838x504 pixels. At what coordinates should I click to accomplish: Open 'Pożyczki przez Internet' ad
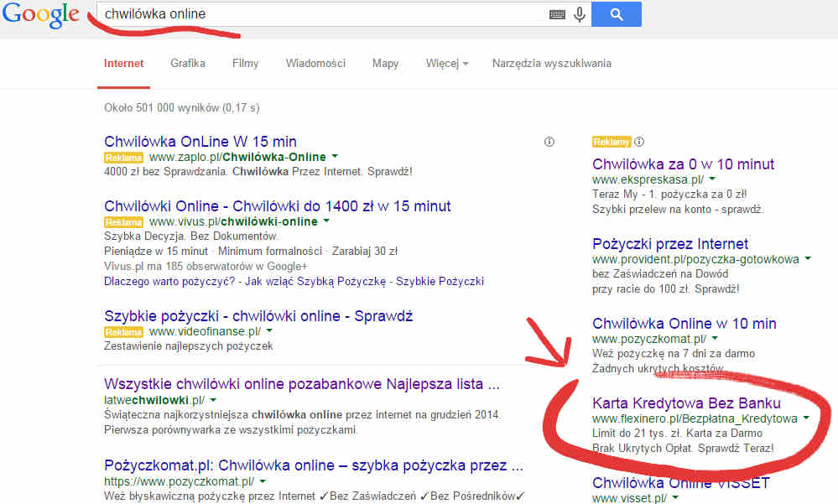[x=670, y=244]
